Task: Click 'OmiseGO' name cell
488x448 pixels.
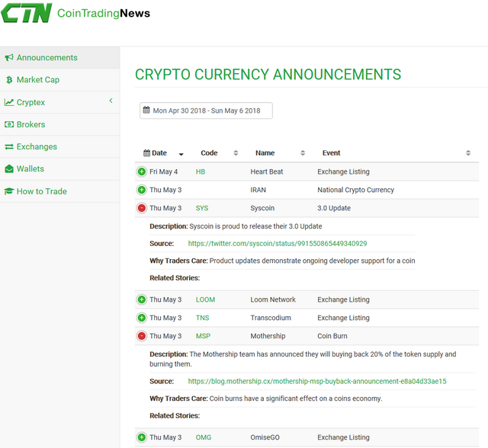Action: tap(265, 437)
